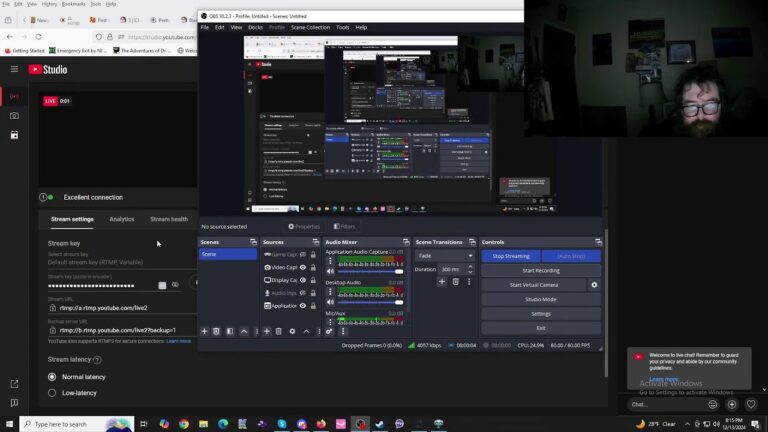Hide the Video Capture source eye icon
Image resolution: width=768 pixels, height=432 pixels.
coord(303,267)
